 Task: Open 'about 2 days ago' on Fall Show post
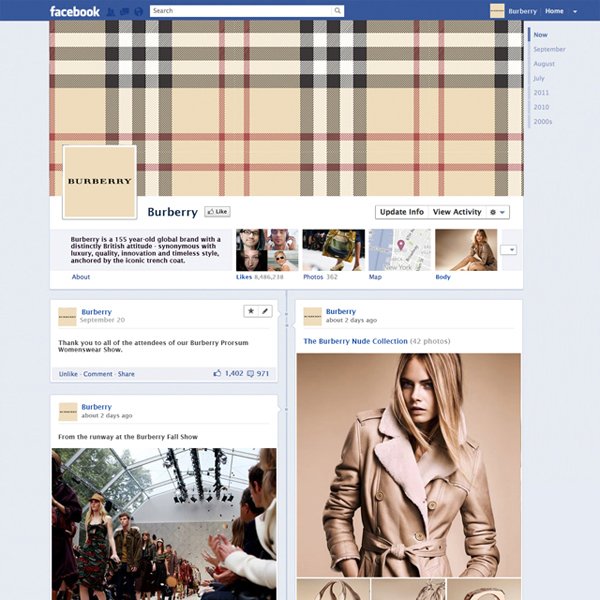click(107, 416)
